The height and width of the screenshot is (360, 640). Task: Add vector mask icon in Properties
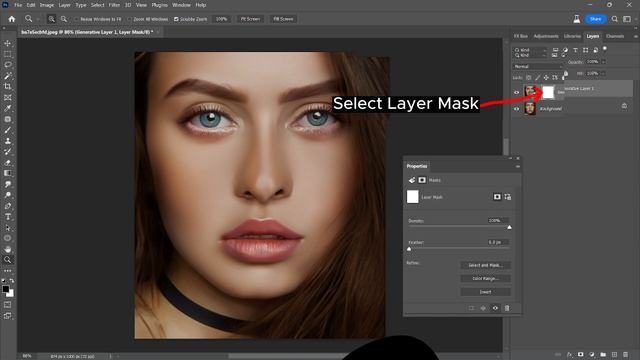(507, 197)
